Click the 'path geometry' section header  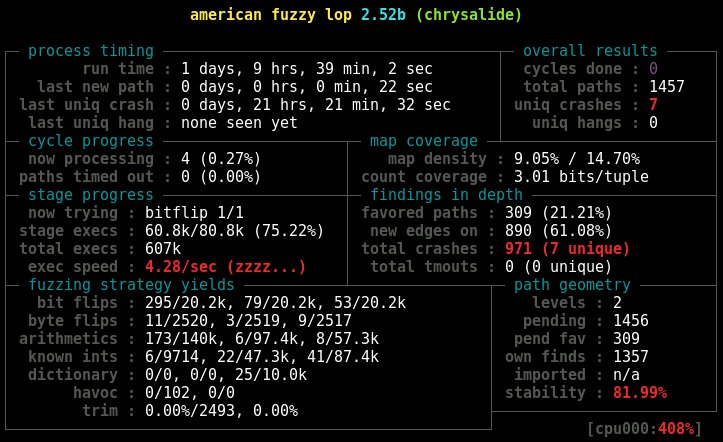[572, 284]
